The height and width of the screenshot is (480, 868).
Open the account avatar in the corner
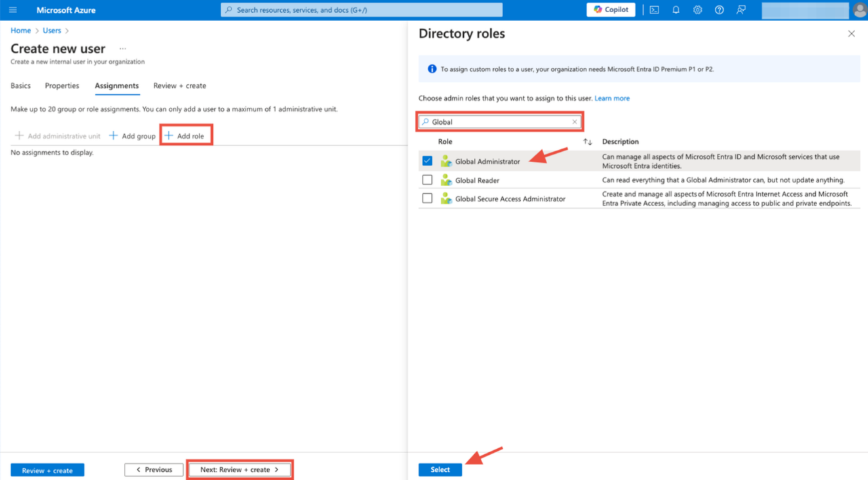click(859, 9)
